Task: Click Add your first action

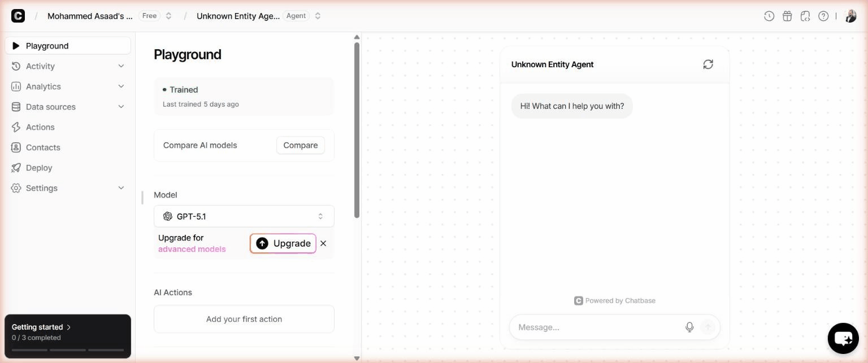Action: coord(244,319)
